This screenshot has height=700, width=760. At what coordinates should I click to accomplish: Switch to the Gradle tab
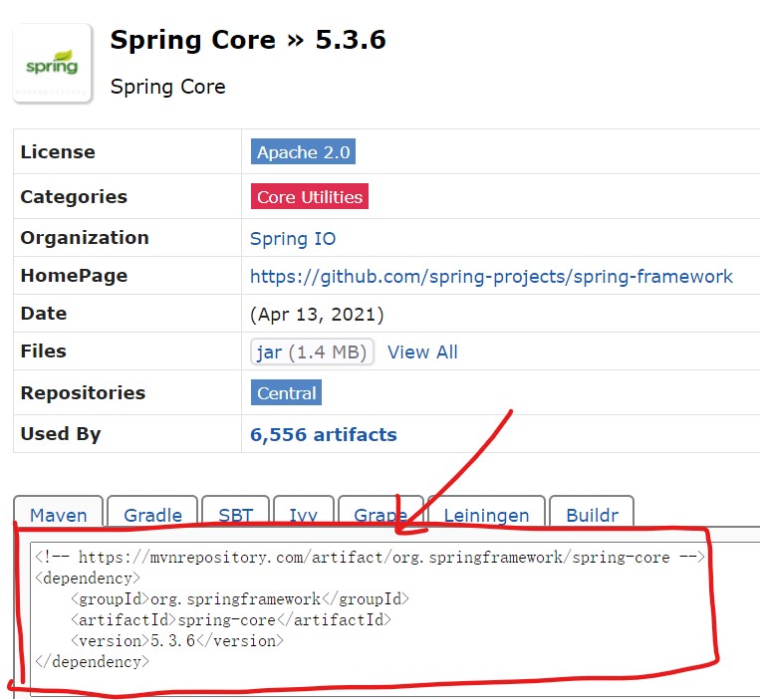tap(152, 512)
